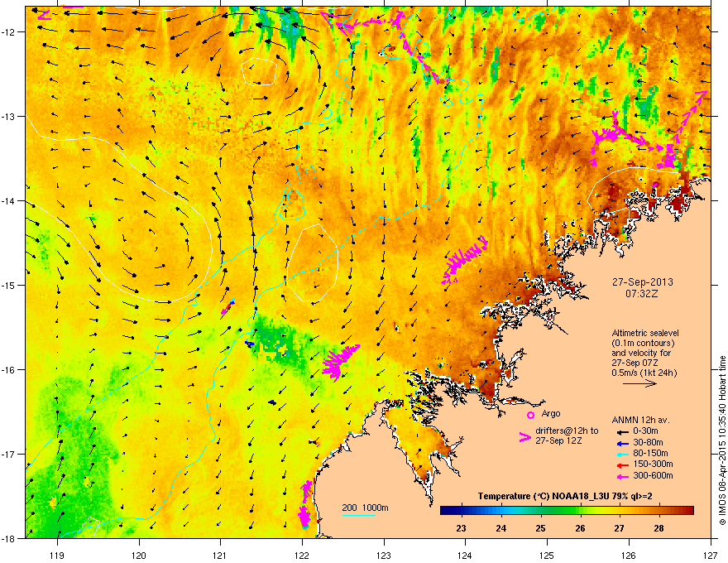
Task: Click the '300-600m' depth label
Action: point(653,476)
